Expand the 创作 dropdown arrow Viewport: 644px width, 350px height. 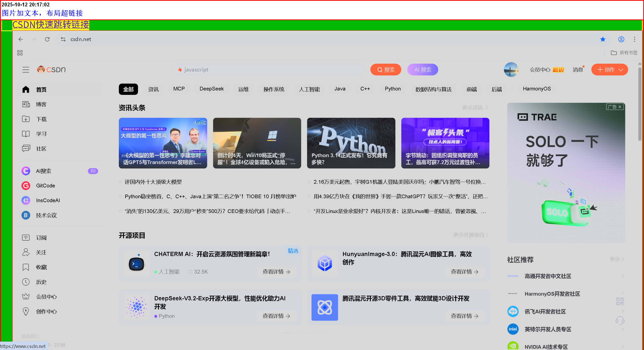(621, 70)
